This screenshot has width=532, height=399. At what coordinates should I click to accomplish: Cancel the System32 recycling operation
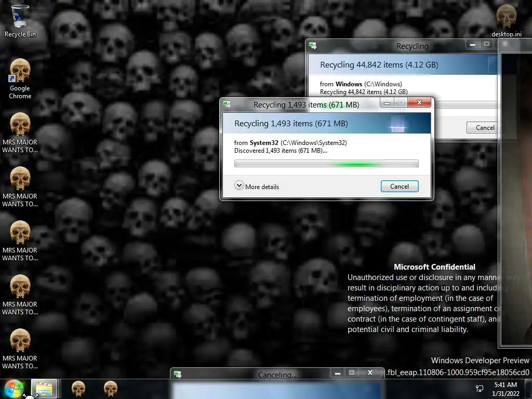[400, 187]
